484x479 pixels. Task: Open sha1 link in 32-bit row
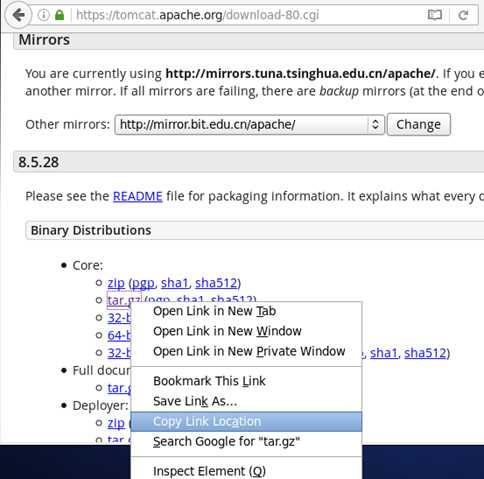click(x=384, y=353)
